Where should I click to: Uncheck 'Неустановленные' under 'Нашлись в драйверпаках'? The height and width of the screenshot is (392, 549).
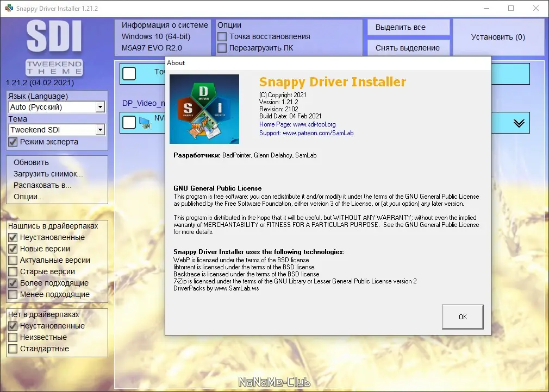pos(13,237)
